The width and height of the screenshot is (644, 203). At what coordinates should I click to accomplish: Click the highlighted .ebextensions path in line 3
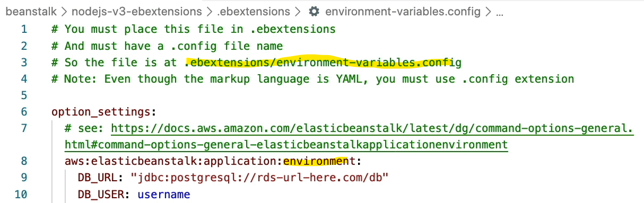click(323, 63)
